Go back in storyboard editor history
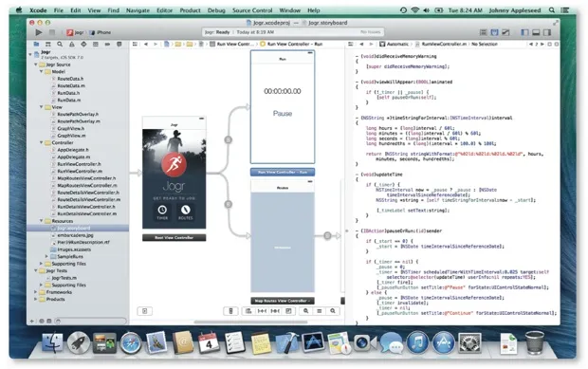The image size is (588, 369). pos(146,45)
